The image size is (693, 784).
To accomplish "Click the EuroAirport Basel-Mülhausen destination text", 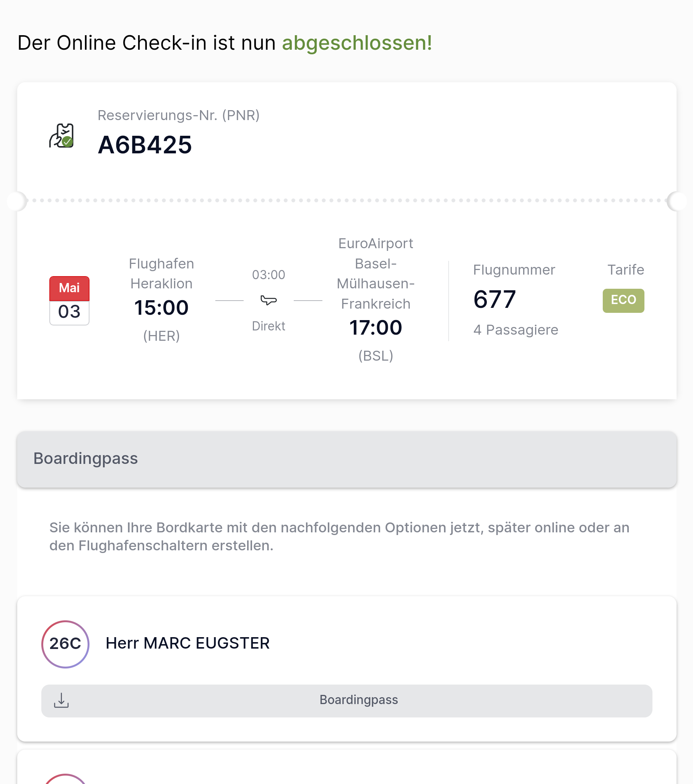I will [376, 273].
